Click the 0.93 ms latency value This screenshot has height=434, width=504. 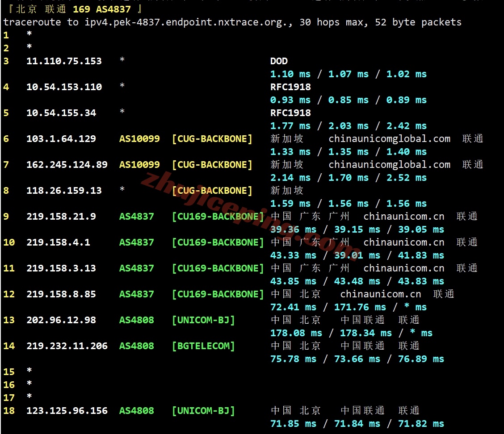coord(290,100)
